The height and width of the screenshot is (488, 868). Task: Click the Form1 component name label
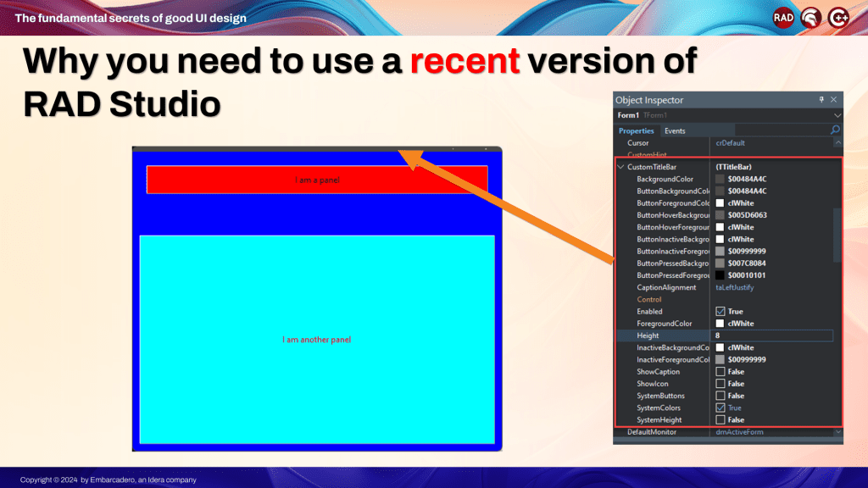coord(628,115)
